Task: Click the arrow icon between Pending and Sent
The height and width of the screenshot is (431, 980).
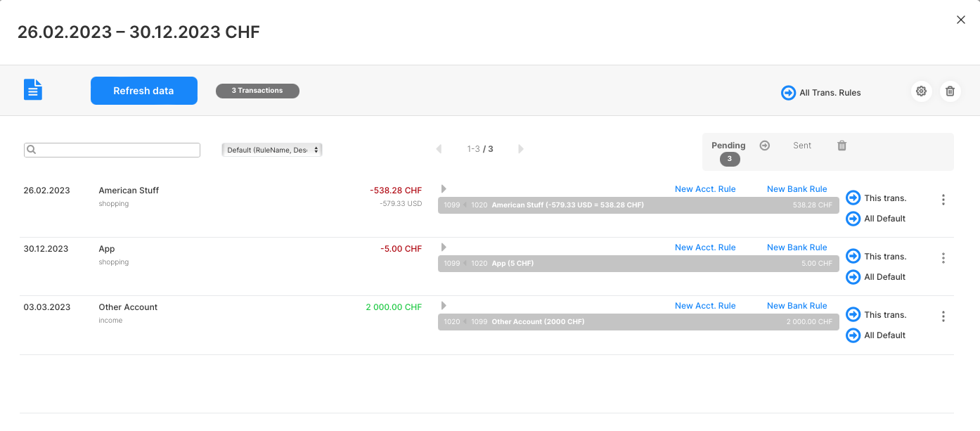Action: pos(765,146)
